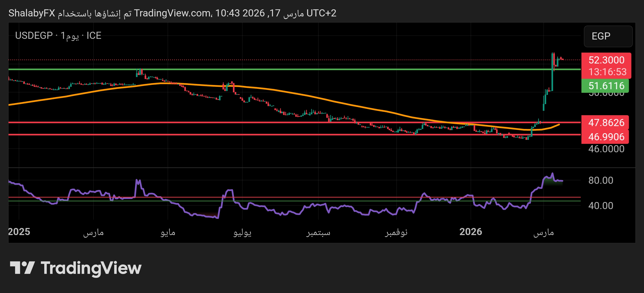Click the يوليو month label on time axis

(x=242, y=232)
